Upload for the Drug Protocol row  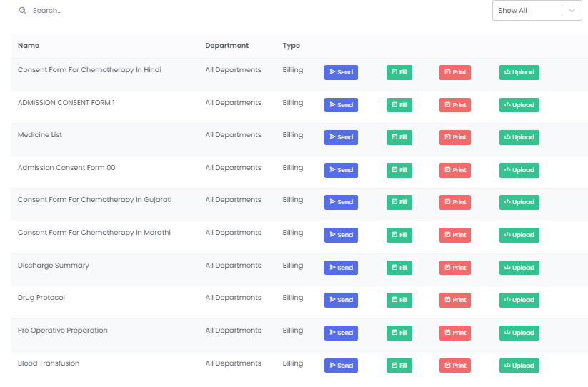click(x=519, y=300)
